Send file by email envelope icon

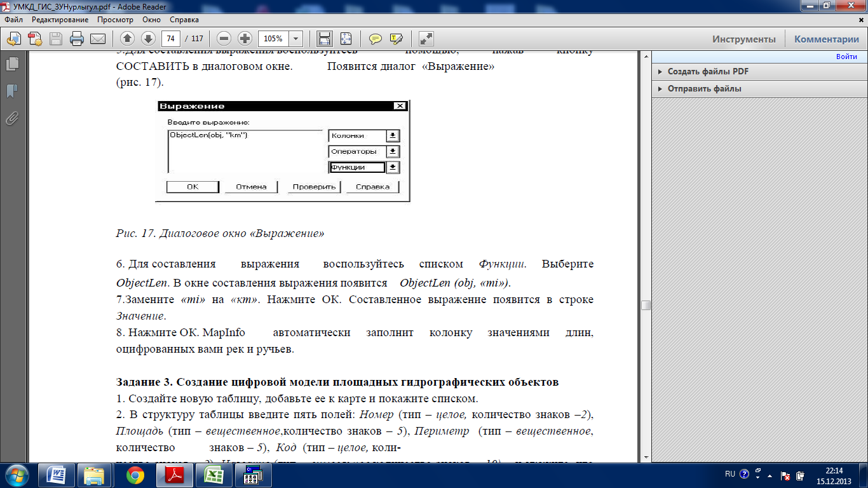[97, 38]
